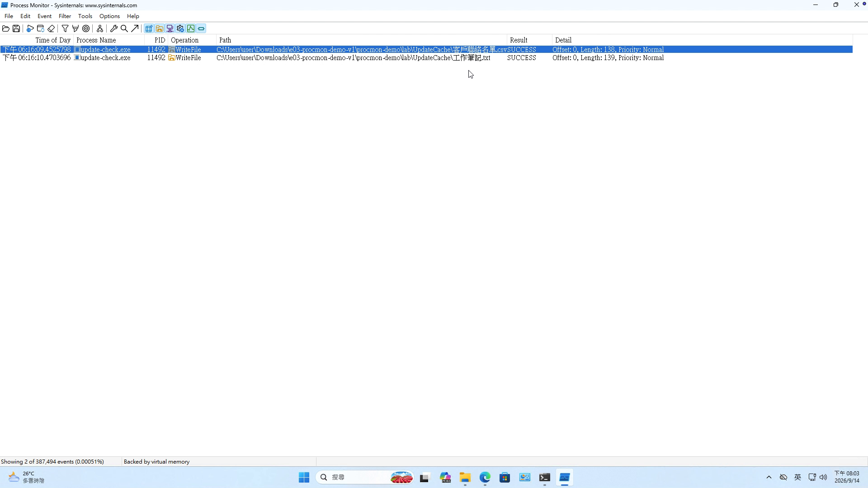Screen dimensions: 868x488
Task: Open the Tools menu
Action: pyautogui.click(x=85, y=16)
